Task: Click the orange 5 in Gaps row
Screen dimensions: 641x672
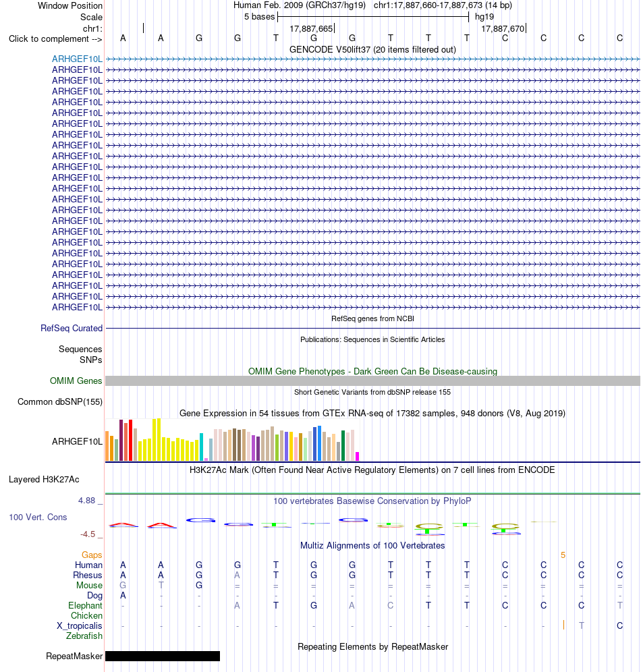Action: click(563, 555)
